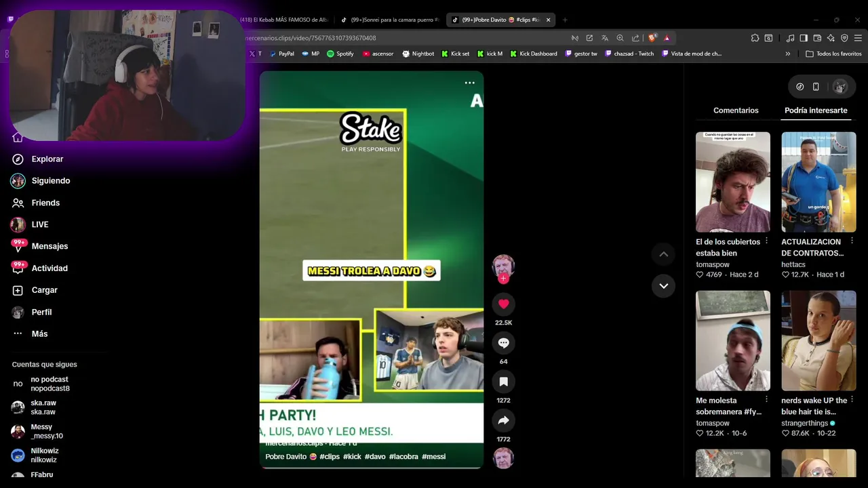The height and width of the screenshot is (488, 868).
Task: Go to previous video with up chevron
Action: click(664, 254)
